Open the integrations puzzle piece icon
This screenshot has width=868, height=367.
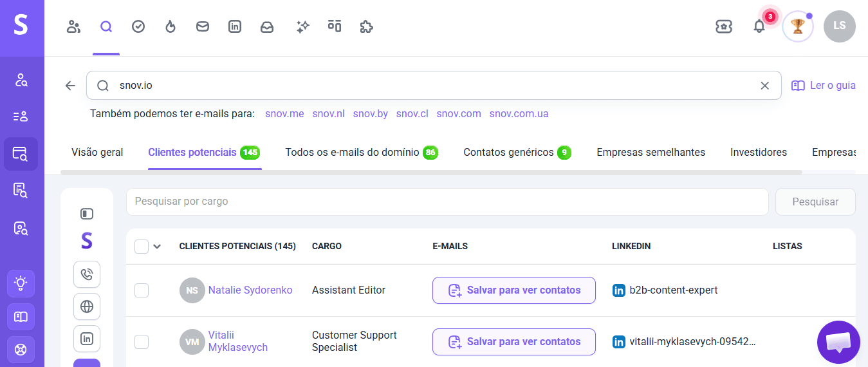(x=366, y=26)
